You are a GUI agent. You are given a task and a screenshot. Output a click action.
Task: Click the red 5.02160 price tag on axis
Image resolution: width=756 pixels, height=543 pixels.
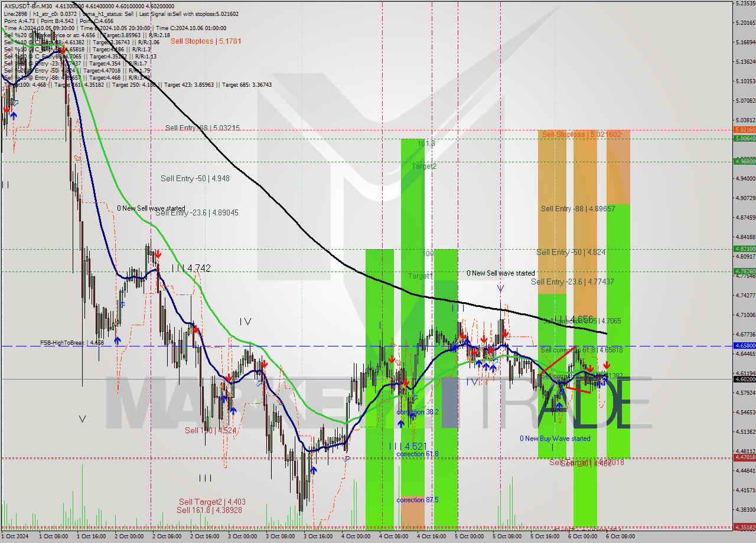(744, 129)
